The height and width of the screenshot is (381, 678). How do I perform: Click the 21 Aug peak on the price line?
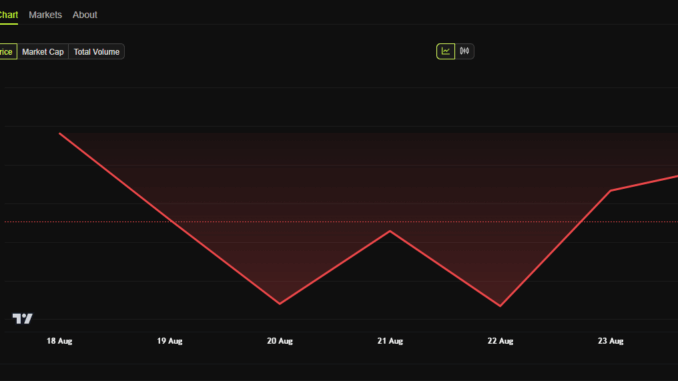tap(390, 231)
